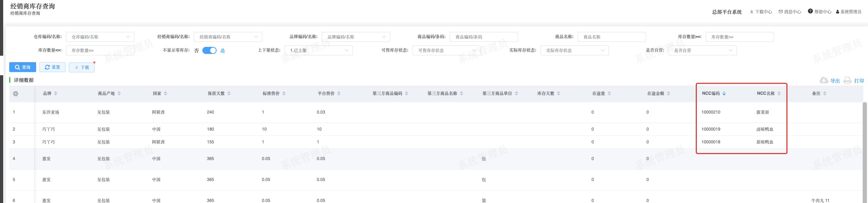
Task: Click the 东洋麦场 brand cell
Action: coord(51,112)
